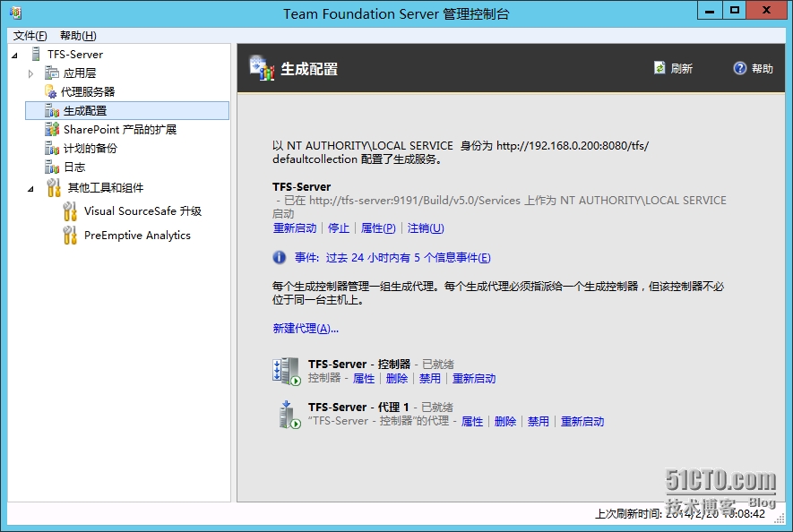Click the 日志 logs icon
Image resolution: width=793 pixels, height=532 pixels.
click(52, 167)
